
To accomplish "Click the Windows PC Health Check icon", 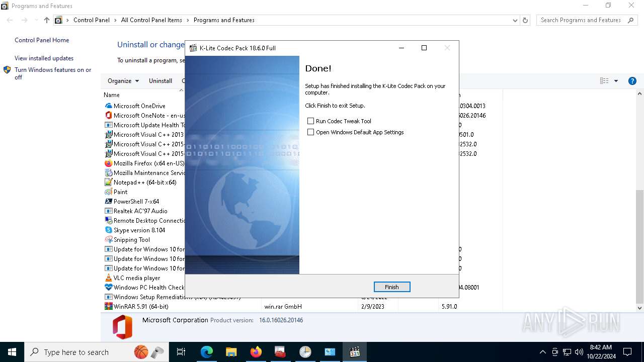I will coord(108,288).
